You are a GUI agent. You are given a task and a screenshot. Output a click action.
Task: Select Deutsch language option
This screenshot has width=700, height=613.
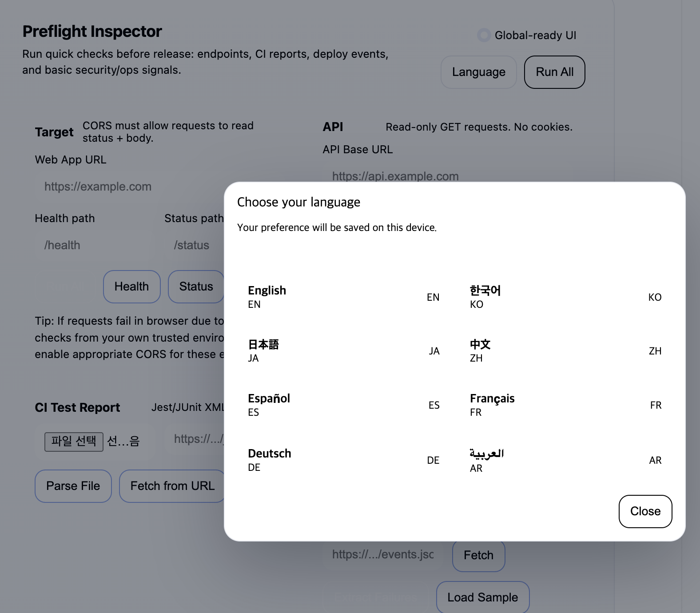tap(343, 460)
